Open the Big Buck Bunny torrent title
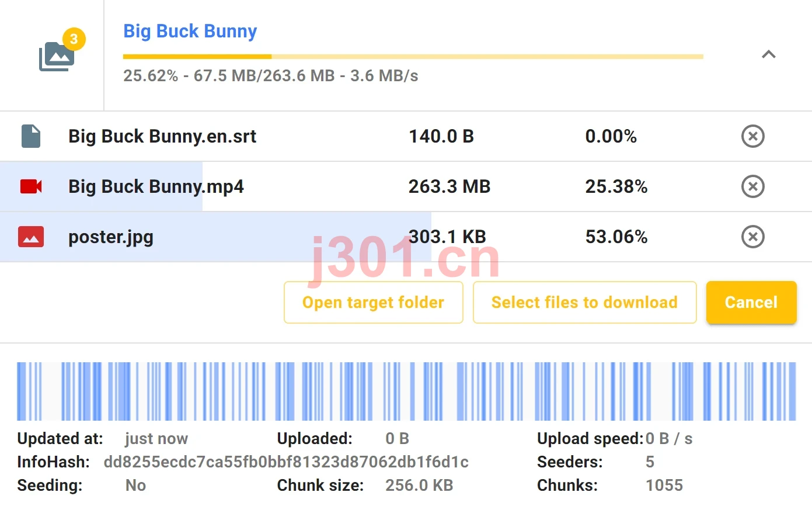Image resolution: width=812 pixels, height=513 pixels. [x=190, y=31]
